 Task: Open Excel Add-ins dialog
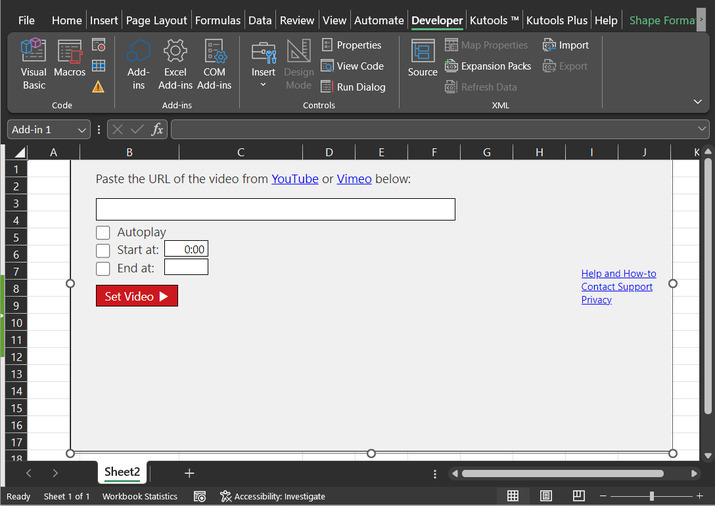[175, 63]
